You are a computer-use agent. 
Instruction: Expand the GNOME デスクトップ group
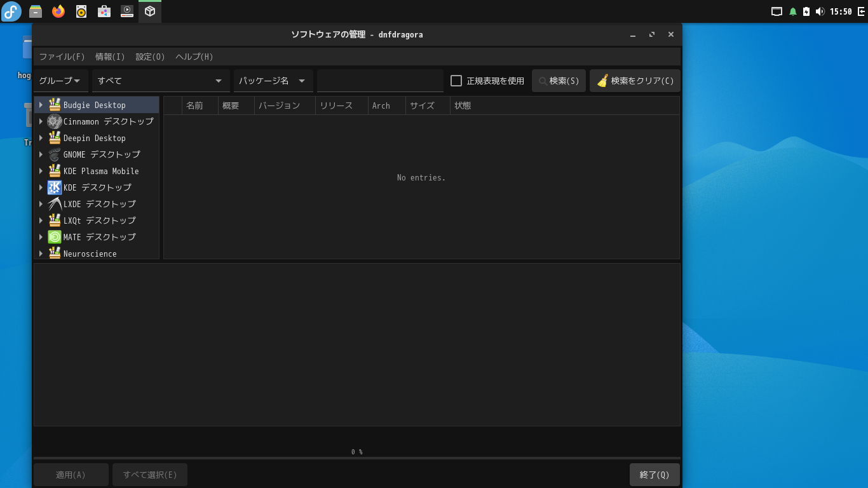41,154
